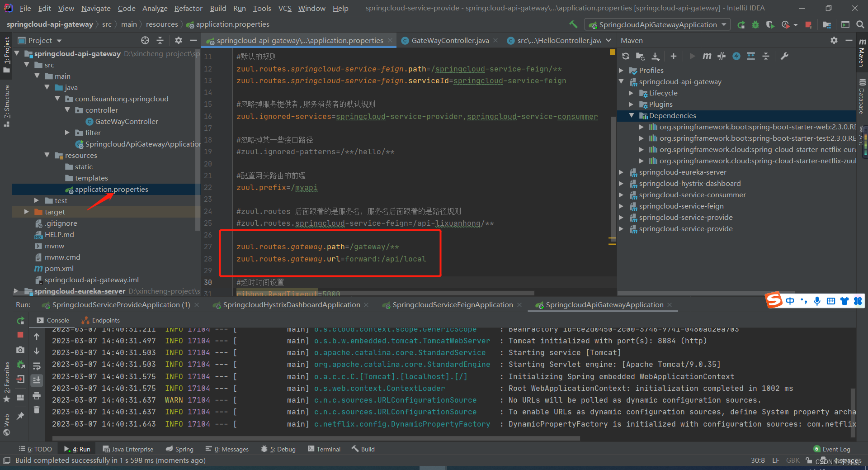Image resolution: width=868 pixels, height=470 pixels.
Task: Open Event Log
Action: click(x=832, y=449)
